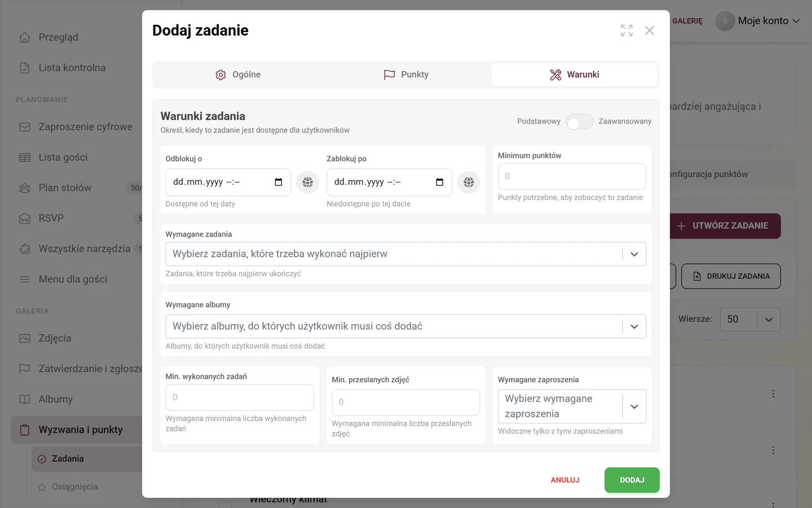Click the Zaproszenie cyfrowe envelope icon
The width and height of the screenshot is (812, 508).
click(25, 127)
